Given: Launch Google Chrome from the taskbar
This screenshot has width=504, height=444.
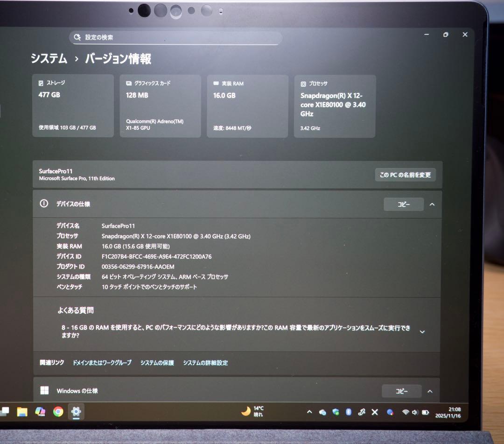Looking at the screenshot, I should (x=58, y=412).
